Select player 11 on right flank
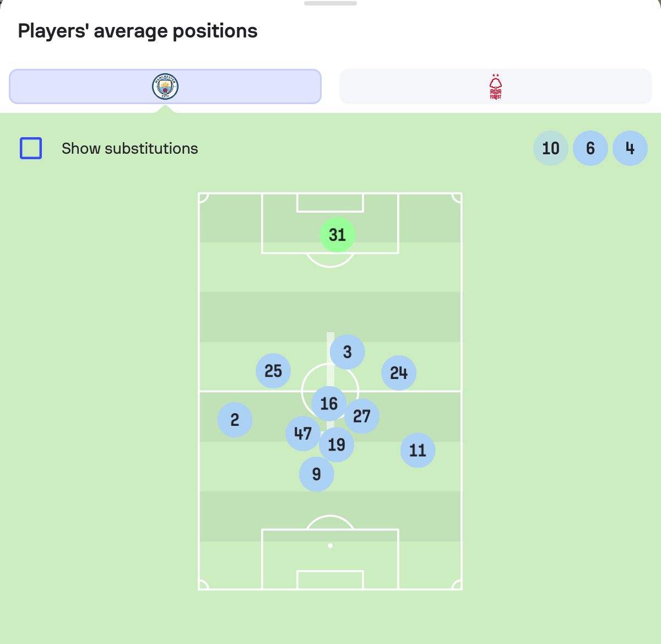661x644 pixels. (418, 451)
